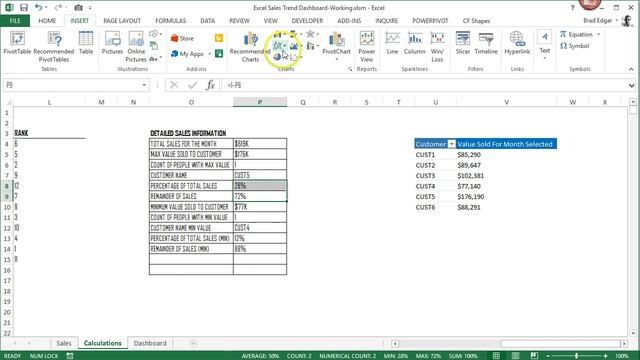The width and height of the screenshot is (640, 360).
Task: Open the FILE tab
Action: tap(15, 20)
